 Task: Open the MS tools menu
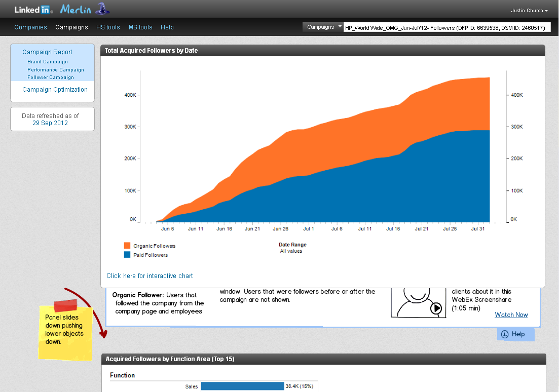(x=140, y=27)
